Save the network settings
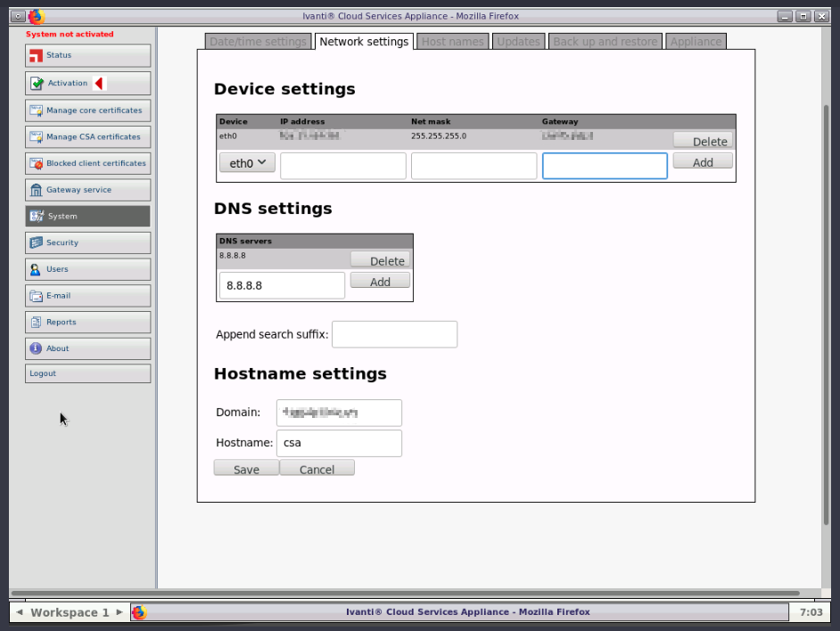This screenshot has height=631, width=840. (x=245, y=467)
